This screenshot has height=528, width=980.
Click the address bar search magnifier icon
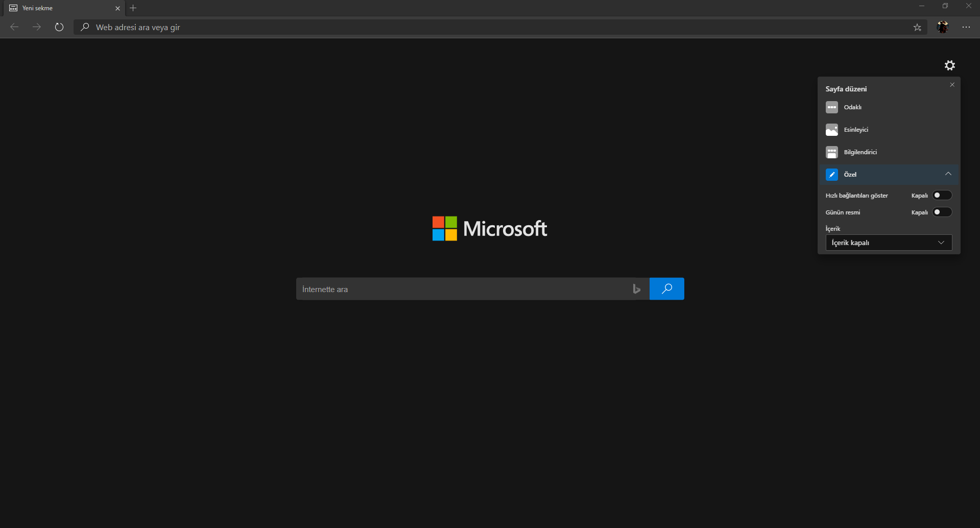pyautogui.click(x=85, y=27)
